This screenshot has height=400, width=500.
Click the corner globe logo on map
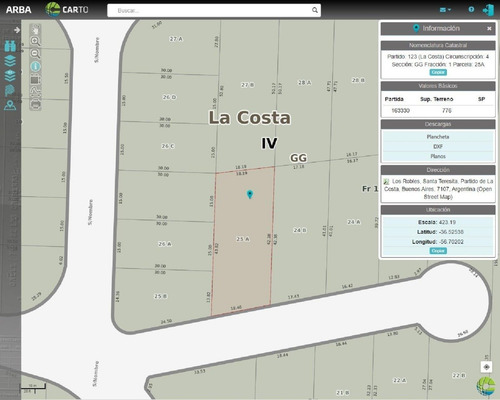pyautogui.click(x=486, y=386)
